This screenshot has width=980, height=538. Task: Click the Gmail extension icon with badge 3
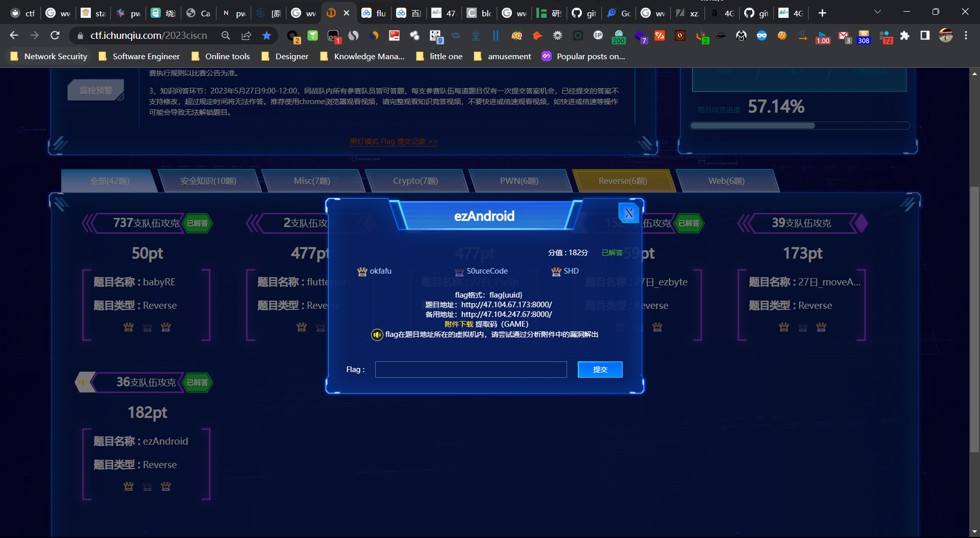844,36
